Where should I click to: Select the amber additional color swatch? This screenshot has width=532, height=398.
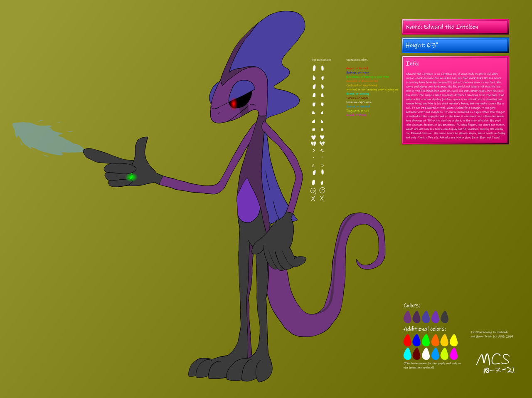(x=445, y=340)
